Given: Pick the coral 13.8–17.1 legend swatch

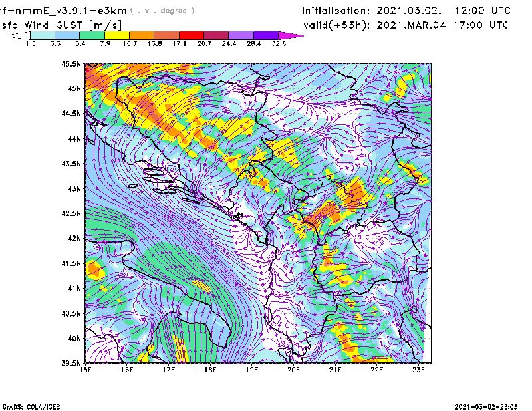Looking at the screenshot, I should click(167, 35).
